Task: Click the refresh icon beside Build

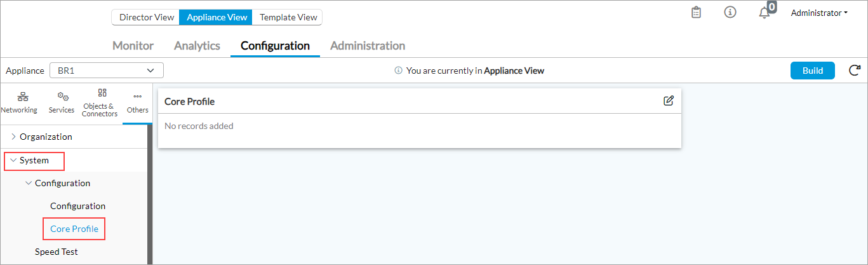Action: point(855,71)
